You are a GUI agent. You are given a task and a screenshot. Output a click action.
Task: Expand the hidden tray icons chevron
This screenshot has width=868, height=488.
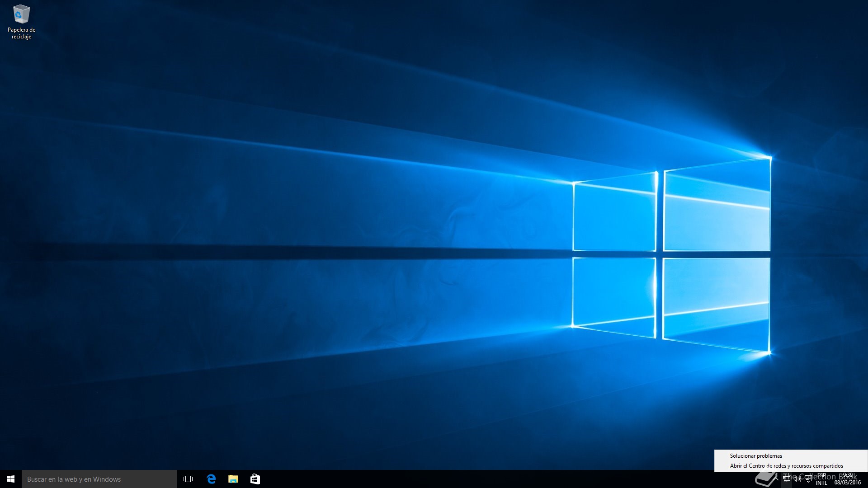[776, 479]
